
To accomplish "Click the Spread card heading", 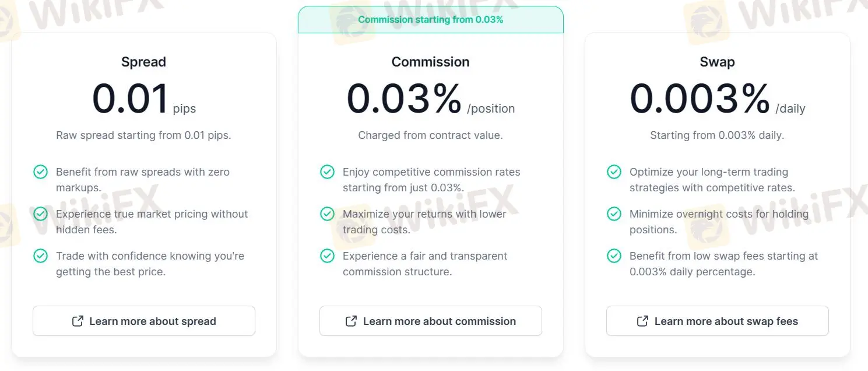I will click(x=143, y=62).
